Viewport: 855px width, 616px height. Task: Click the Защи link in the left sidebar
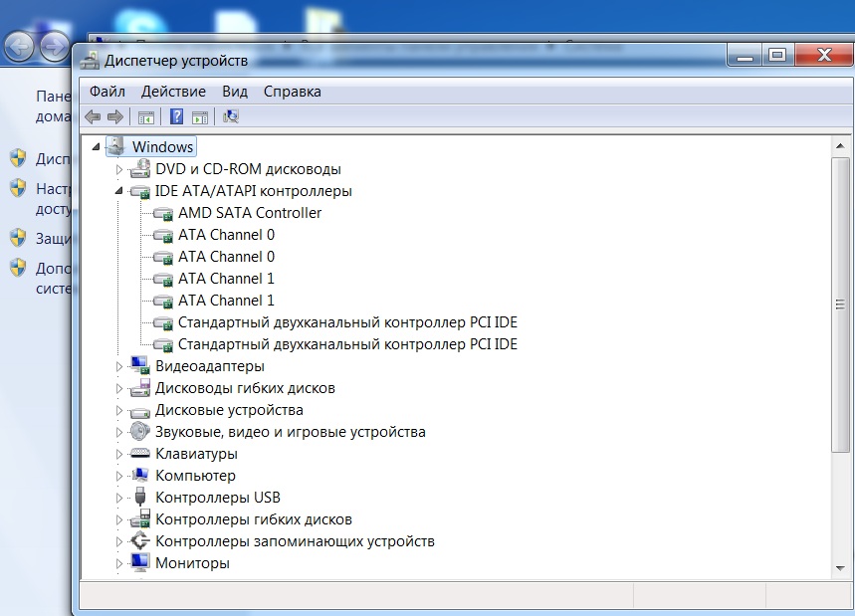54,238
